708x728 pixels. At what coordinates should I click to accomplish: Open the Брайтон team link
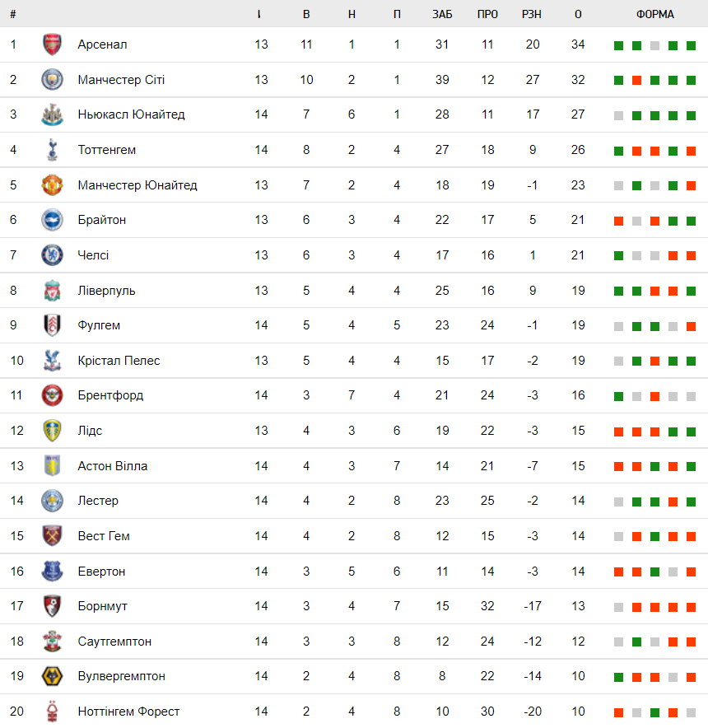coord(102,220)
